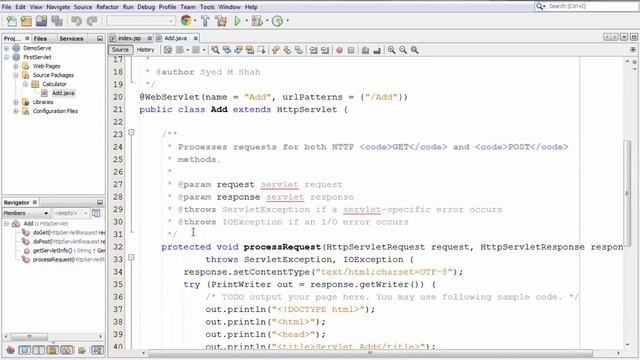Switch to the Services panel tab
This screenshot has height=360, width=640.
point(71,38)
